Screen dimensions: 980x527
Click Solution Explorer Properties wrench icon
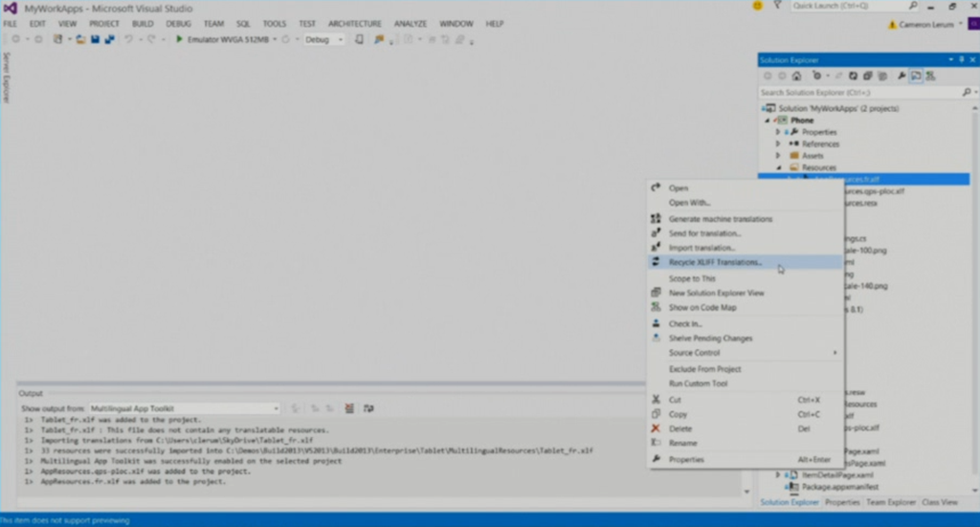coord(902,77)
